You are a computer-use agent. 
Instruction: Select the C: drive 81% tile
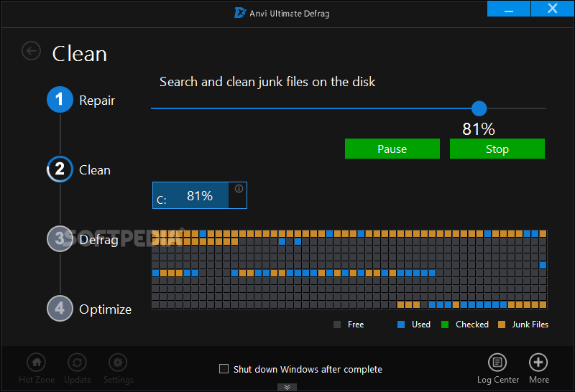point(200,195)
